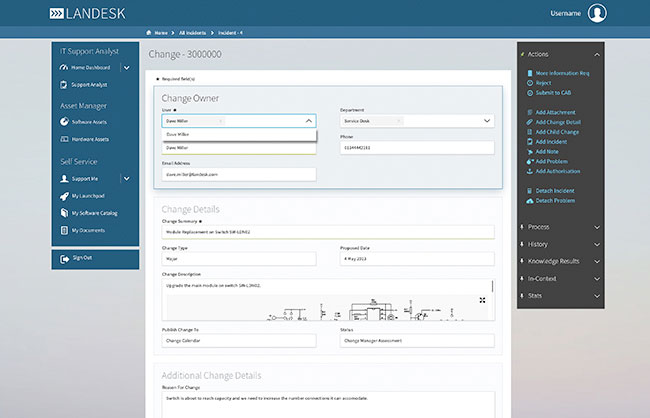Click the Add Note icon
This screenshot has height=418, width=650.
(528, 151)
